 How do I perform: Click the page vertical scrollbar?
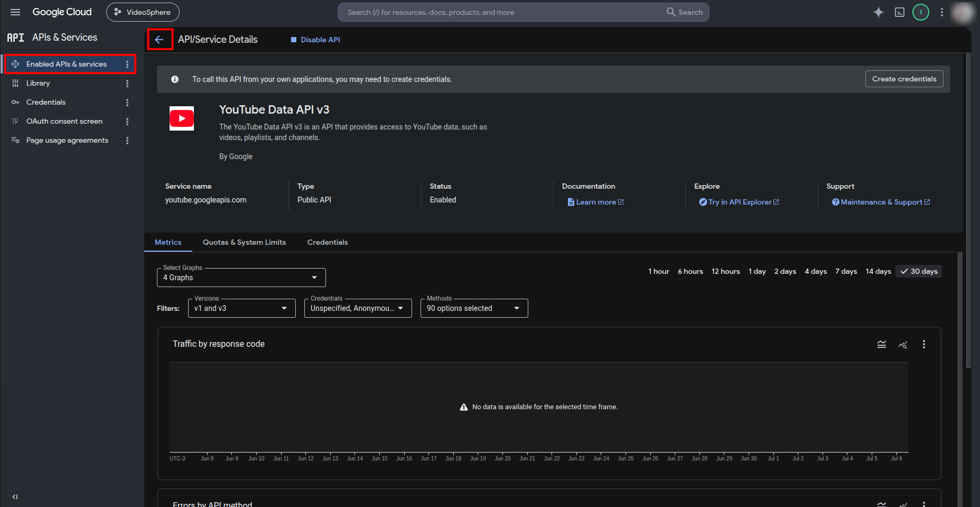click(x=968, y=211)
